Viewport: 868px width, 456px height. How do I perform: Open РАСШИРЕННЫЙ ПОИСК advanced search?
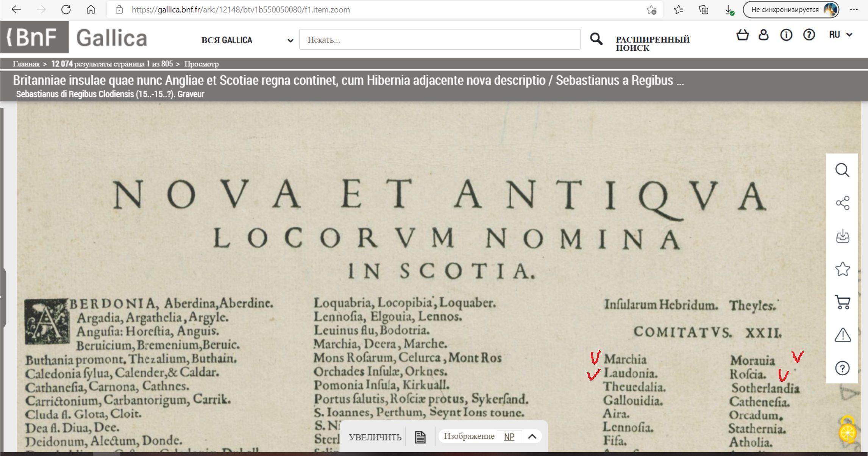point(653,44)
